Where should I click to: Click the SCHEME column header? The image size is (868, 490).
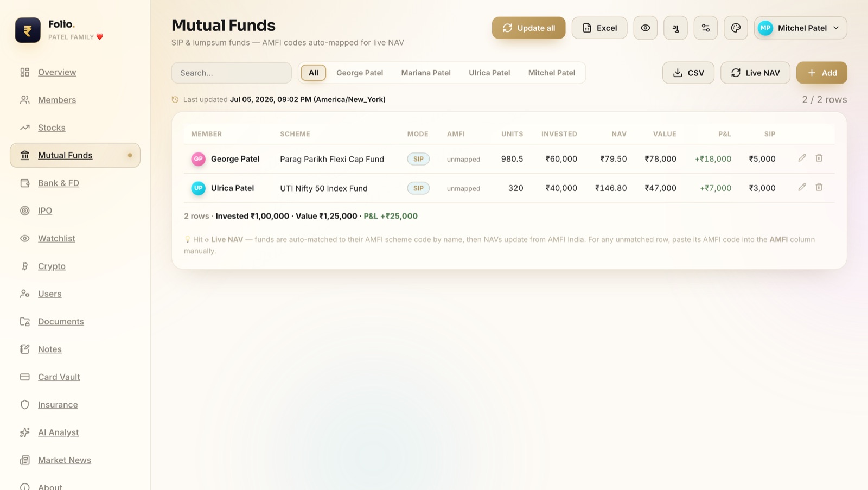click(295, 134)
